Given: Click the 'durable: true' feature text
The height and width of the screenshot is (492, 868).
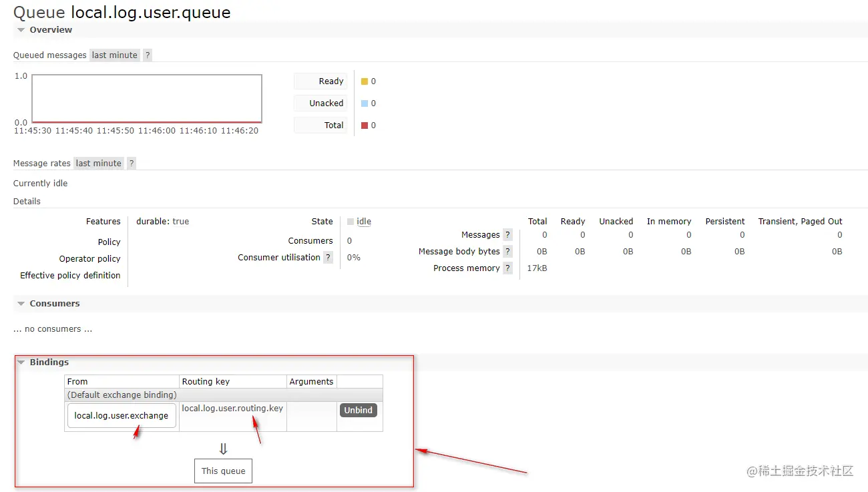Looking at the screenshot, I should (162, 222).
